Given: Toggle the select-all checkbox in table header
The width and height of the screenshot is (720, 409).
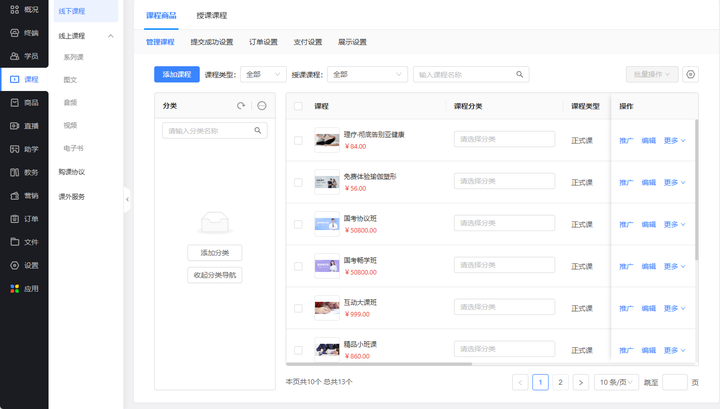Looking at the screenshot, I should [298, 106].
